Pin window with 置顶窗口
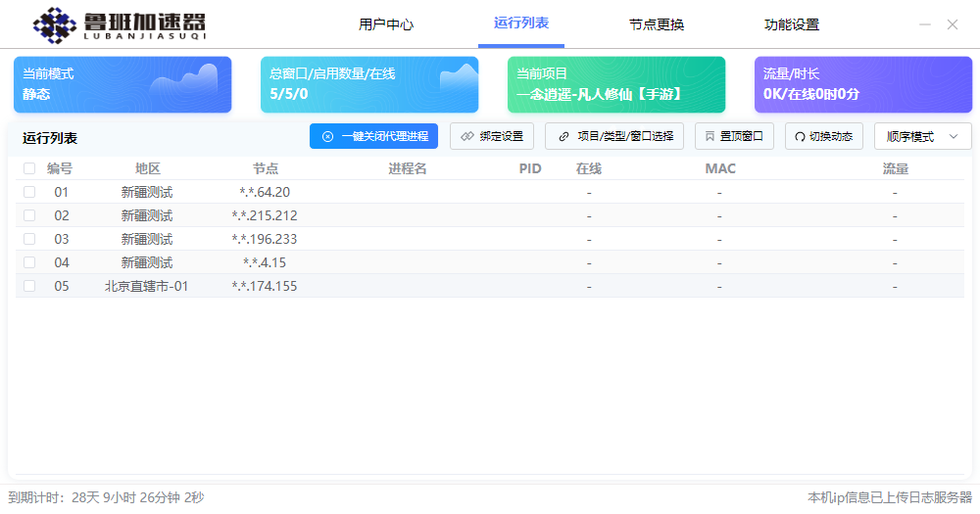 pos(734,136)
